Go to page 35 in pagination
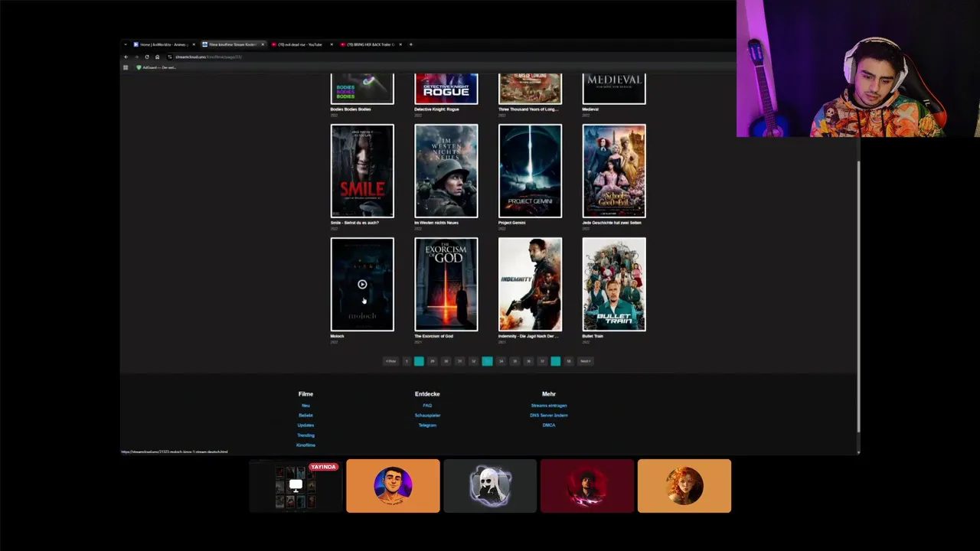This screenshot has width=980, height=551. pos(515,361)
